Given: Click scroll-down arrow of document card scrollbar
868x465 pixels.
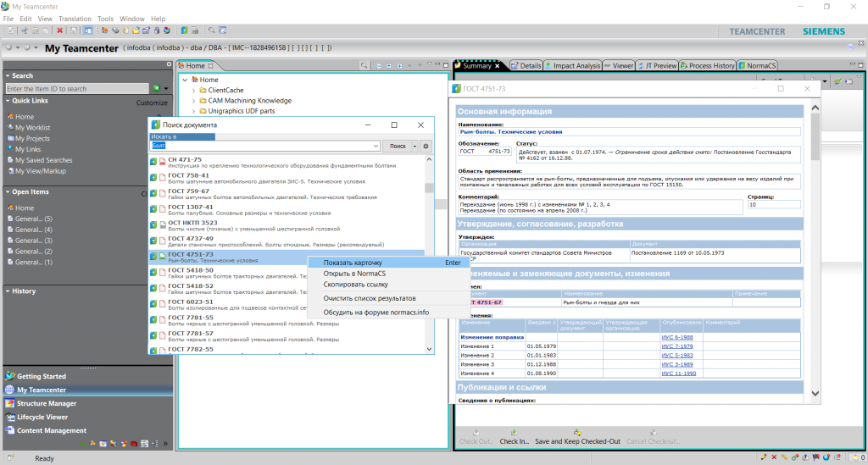Looking at the screenshot, I should point(815,394).
